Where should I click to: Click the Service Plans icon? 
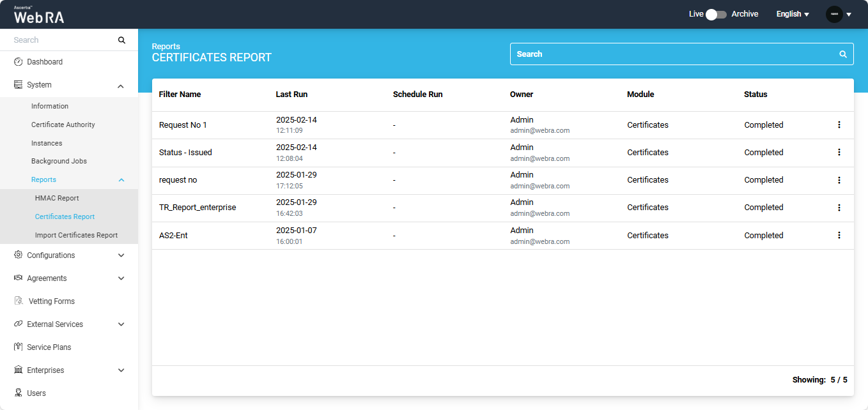coord(18,347)
